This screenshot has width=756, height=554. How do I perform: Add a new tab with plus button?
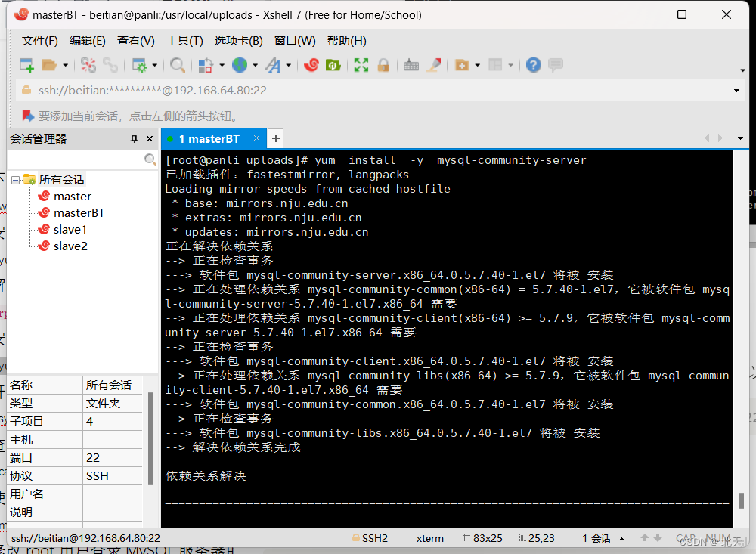point(275,139)
